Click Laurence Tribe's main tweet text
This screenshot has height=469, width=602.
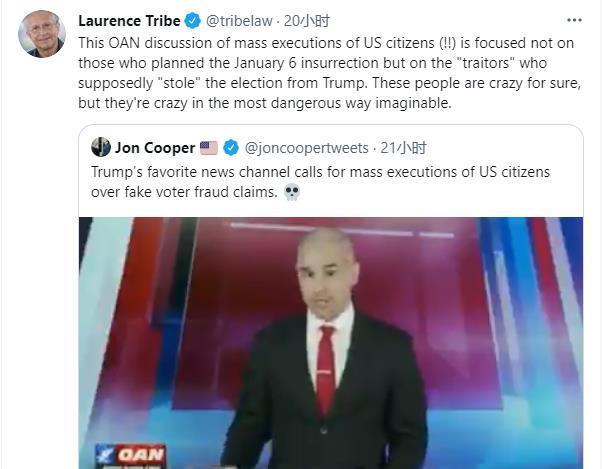pyautogui.click(x=329, y=73)
